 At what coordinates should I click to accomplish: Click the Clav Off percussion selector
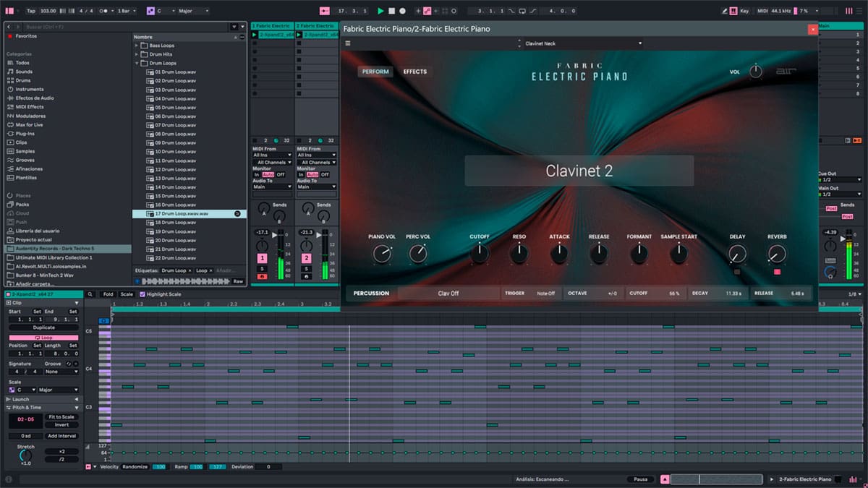pos(448,294)
